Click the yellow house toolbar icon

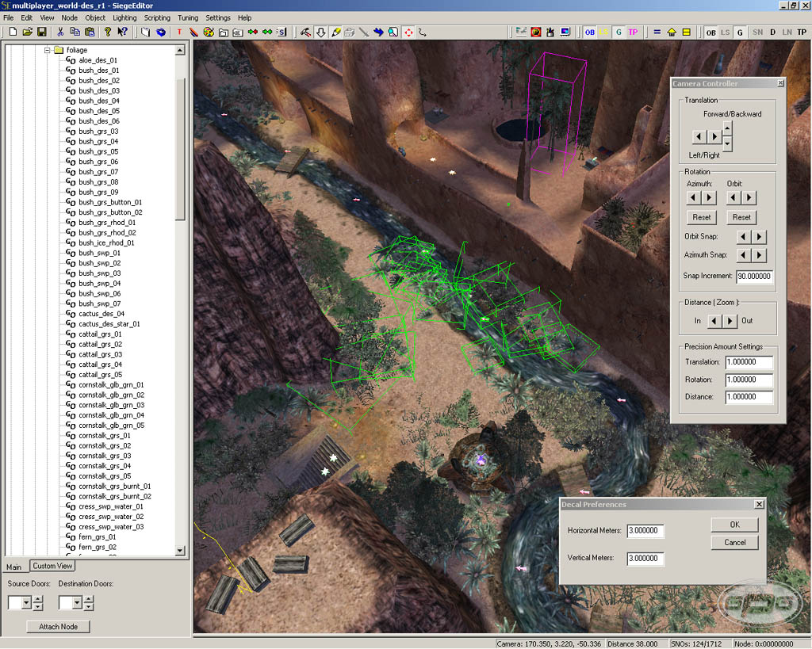tap(672, 32)
